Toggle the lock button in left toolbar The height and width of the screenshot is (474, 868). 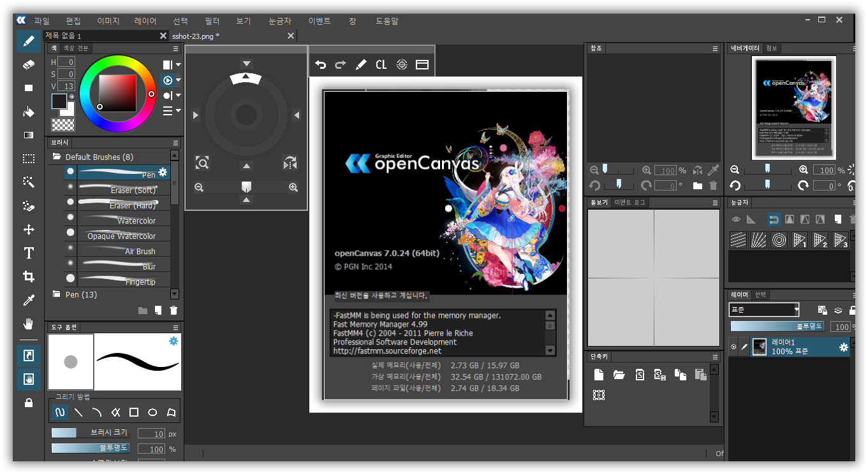[29, 403]
